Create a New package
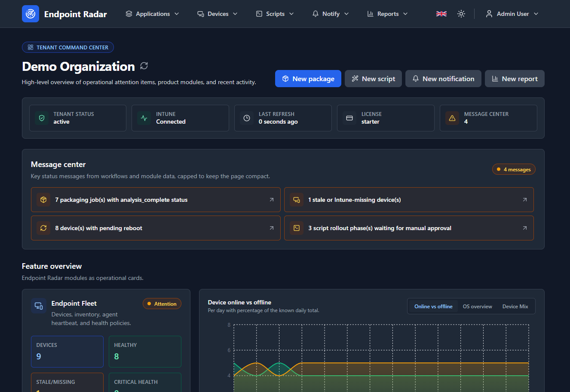Image resolution: width=570 pixels, height=392 pixels. (308, 79)
